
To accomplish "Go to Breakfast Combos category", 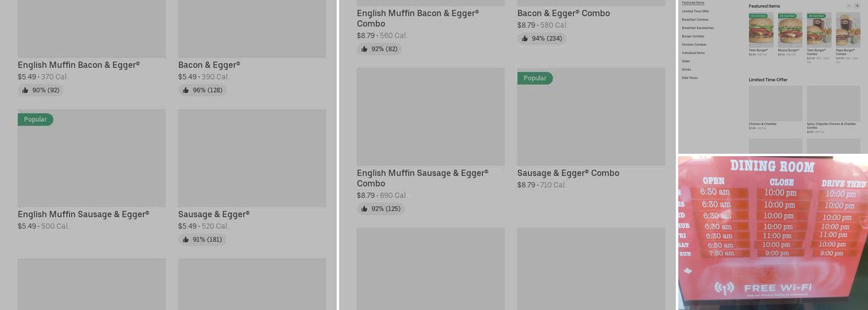I will [695, 20].
